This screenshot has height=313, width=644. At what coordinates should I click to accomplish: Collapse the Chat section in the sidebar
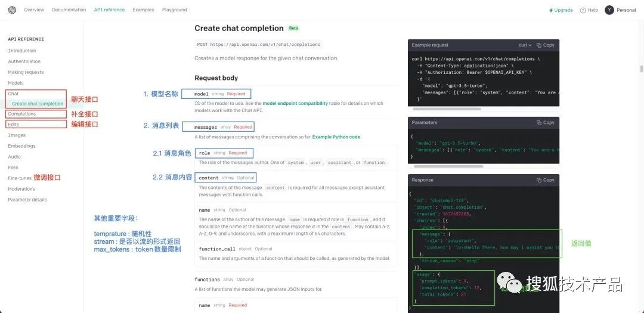pyautogui.click(x=14, y=94)
